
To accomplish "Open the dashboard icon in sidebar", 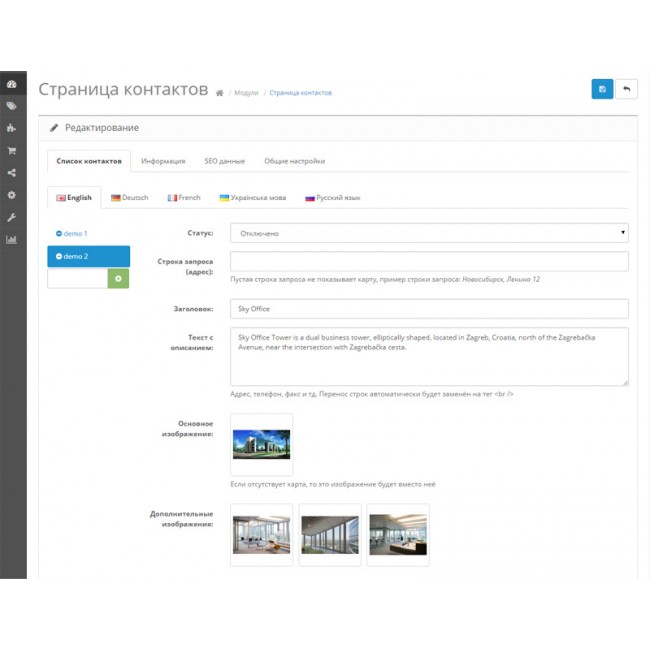I will [x=12, y=85].
